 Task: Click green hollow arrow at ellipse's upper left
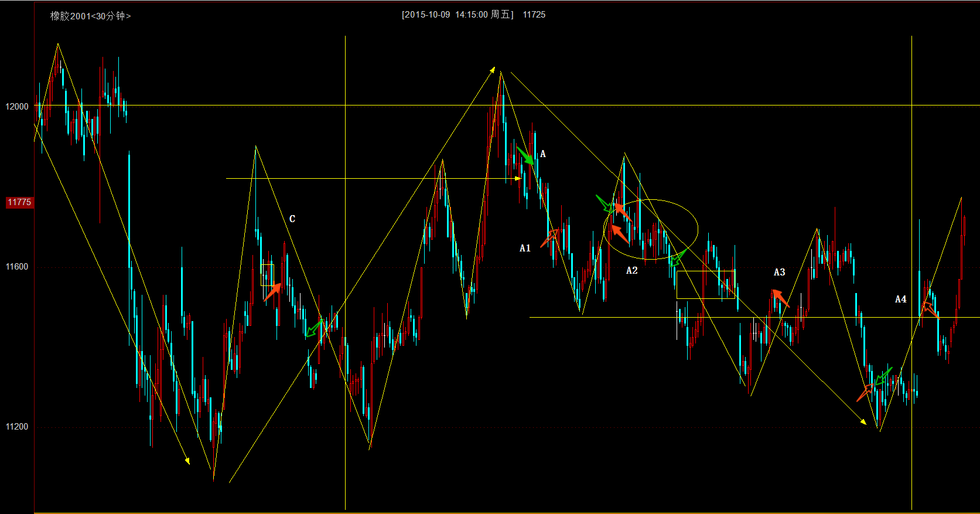point(605,203)
